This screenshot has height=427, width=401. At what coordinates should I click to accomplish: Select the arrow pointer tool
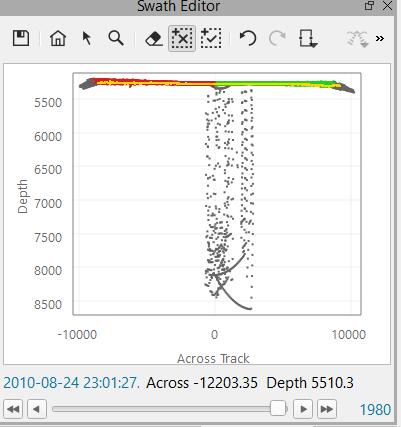(x=87, y=38)
